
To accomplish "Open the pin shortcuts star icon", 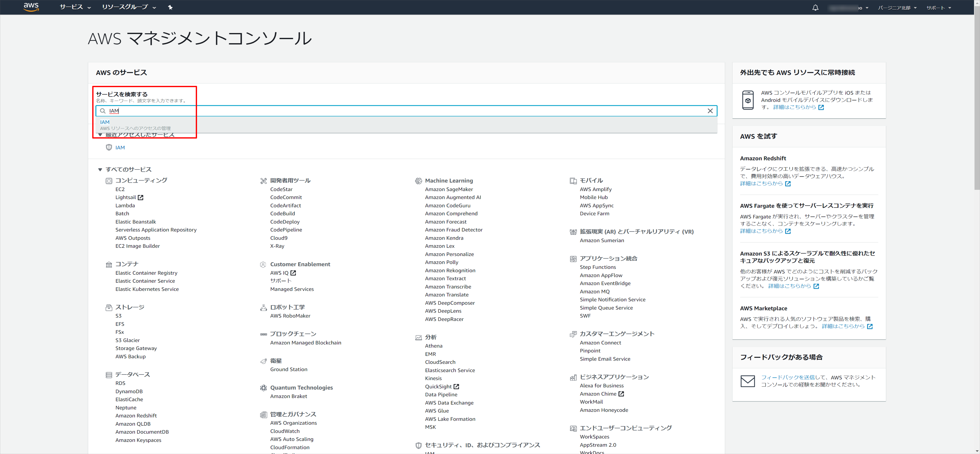I will click(170, 7).
